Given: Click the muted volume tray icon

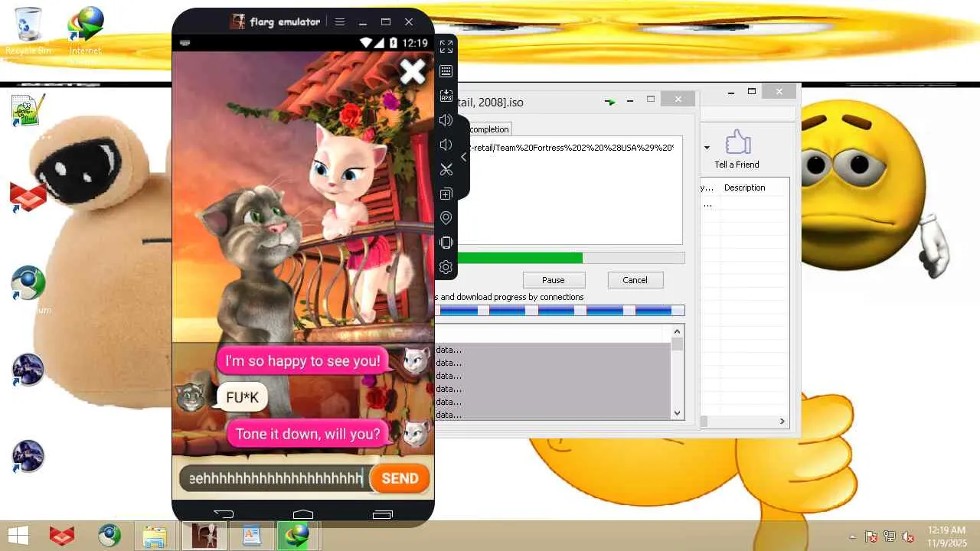Looking at the screenshot, I should (x=908, y=536).
